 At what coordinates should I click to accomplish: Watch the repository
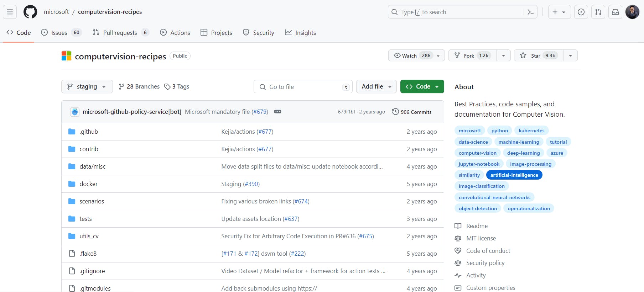(416, 55)
